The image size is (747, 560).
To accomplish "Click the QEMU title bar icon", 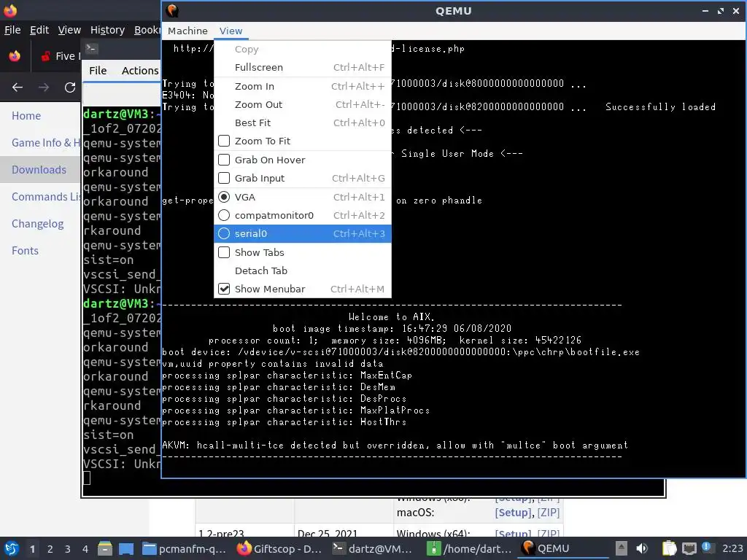I will 172,10.
